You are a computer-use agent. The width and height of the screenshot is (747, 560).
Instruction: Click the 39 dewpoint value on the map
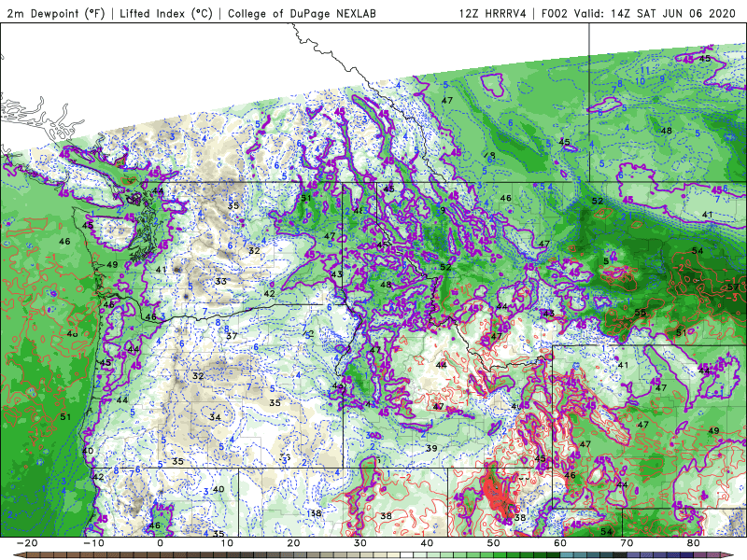click(431, 448)
